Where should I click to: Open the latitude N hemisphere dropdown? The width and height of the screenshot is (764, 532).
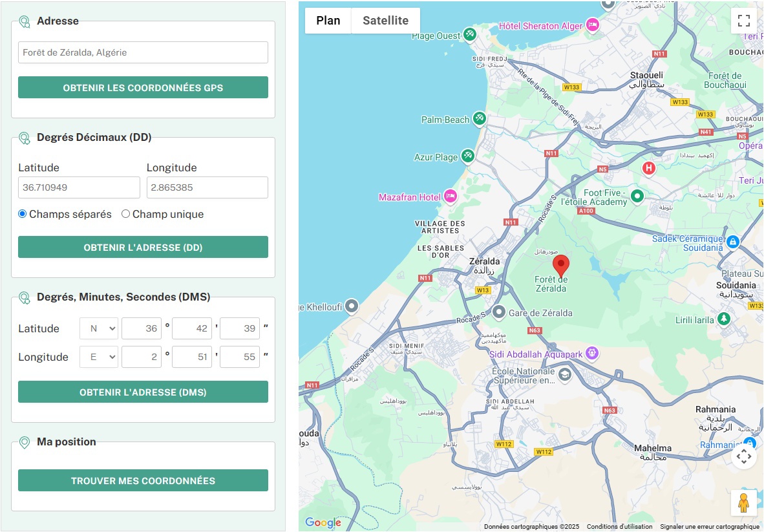tap(99, 328)
